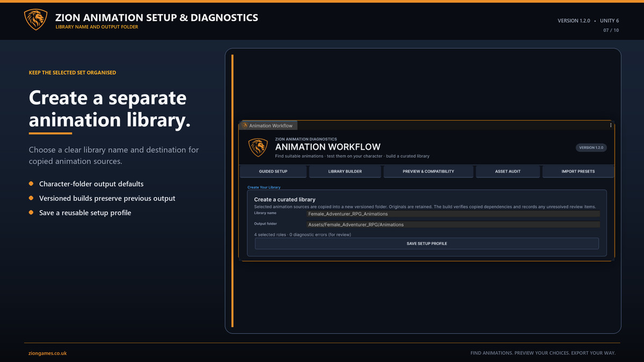Click 'LIBRARY NAME AND OUTPUT FOLDER' subtitle

(x=97, y=27)
